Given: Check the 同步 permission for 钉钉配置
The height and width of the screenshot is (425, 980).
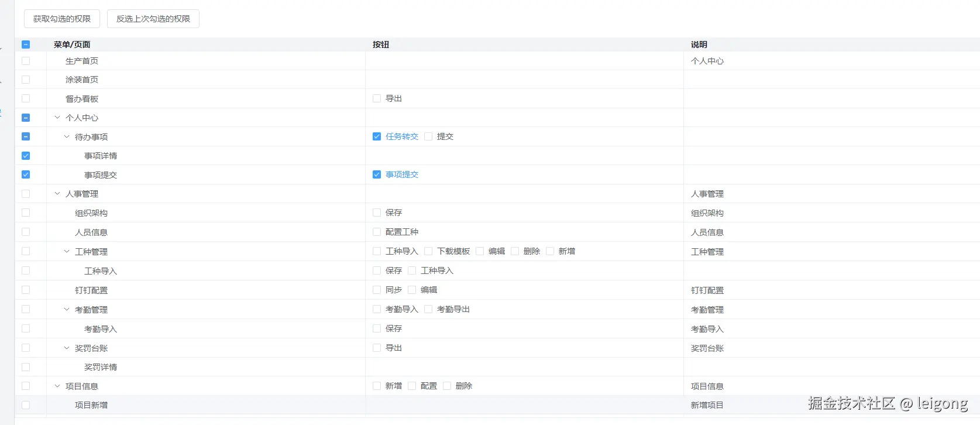Looking at the screenshot, I should 377,290.
